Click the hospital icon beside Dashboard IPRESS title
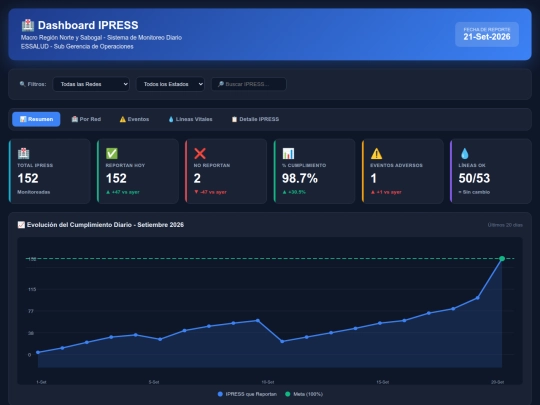The image size is (540, 405). click(28, 25)
